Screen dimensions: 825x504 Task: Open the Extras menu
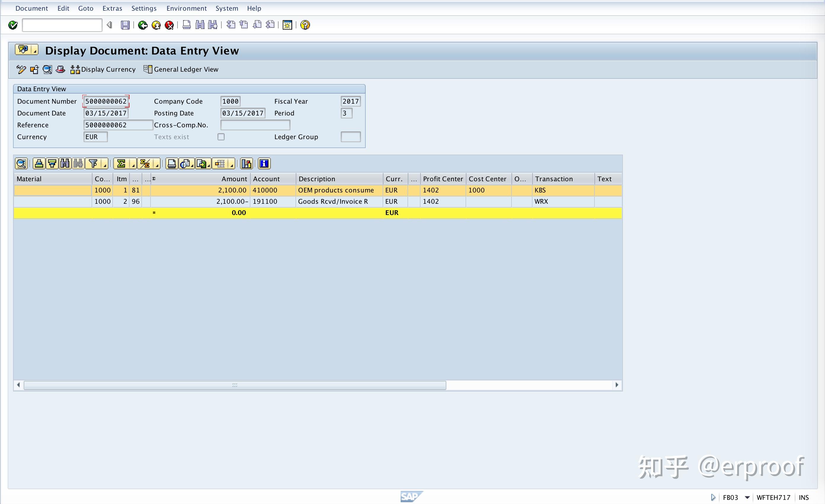112,8
